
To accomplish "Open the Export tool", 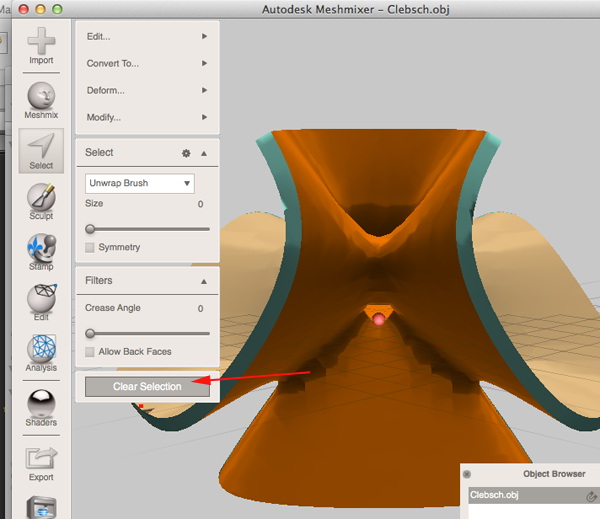I will (41, 464).
